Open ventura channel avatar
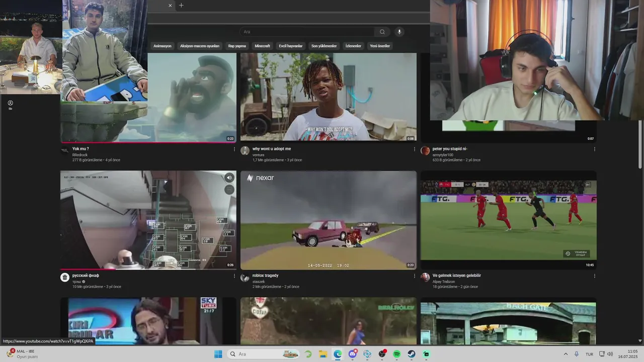This screenshot has width=644, height=362. click(x=245, y=151)
